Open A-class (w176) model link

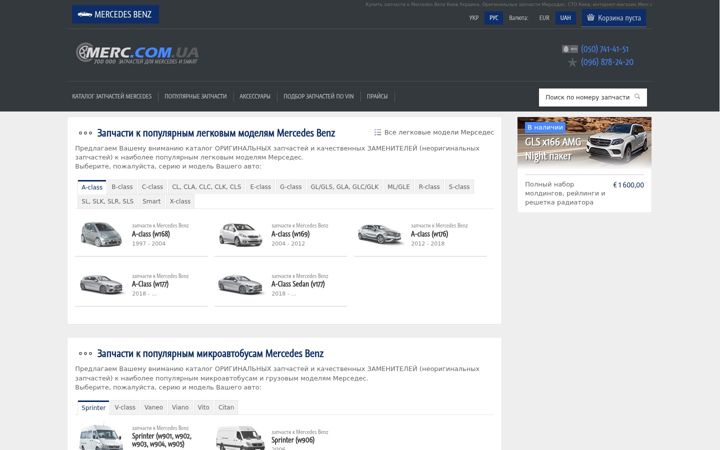coord(430,234)
